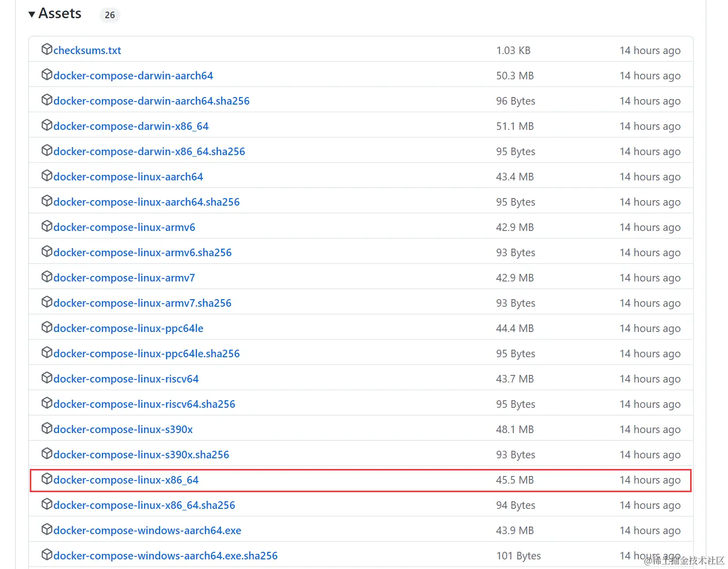Click '14 hours ago' in docker-compose-linux-x86_64 row
Image resolution: width=728 pixels, height=569 pixels.
tap(650, 480)
